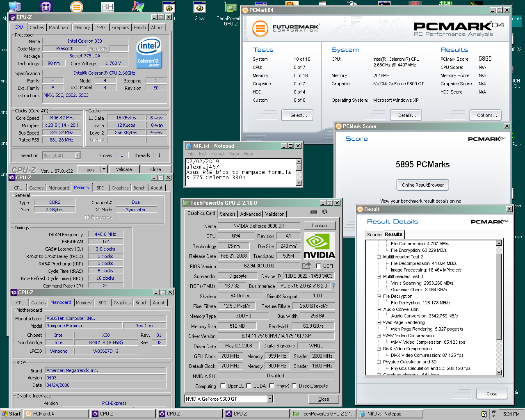525x420 pixels.
Task: Click the Close button in Result window
Action: (x=492, y=394)
